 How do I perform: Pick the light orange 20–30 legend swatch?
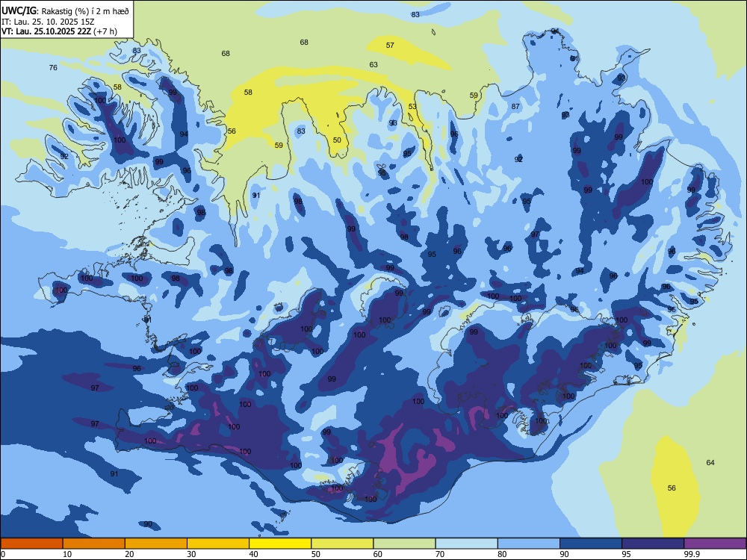156,544
